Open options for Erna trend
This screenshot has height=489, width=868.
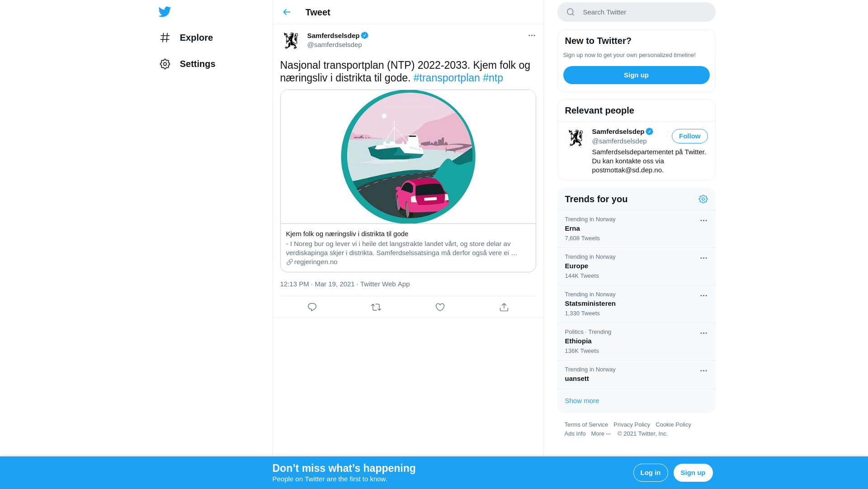(703, 221)
